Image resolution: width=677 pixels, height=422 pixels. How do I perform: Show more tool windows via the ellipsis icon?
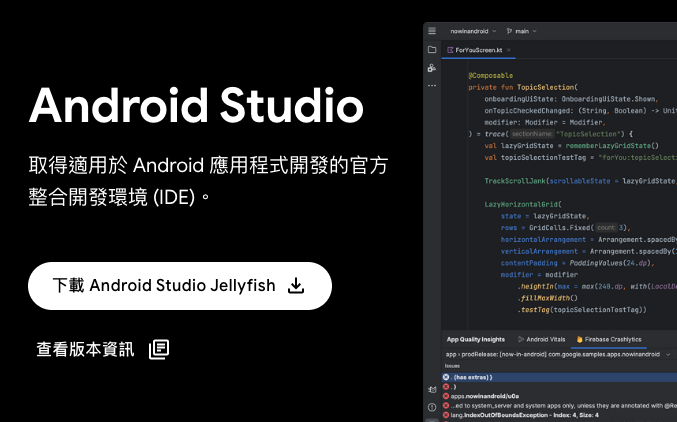pyautogui.click(x=432, y=86)
